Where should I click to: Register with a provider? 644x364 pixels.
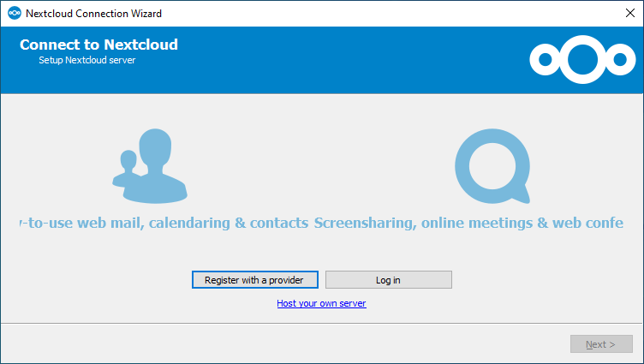point(254,280)
